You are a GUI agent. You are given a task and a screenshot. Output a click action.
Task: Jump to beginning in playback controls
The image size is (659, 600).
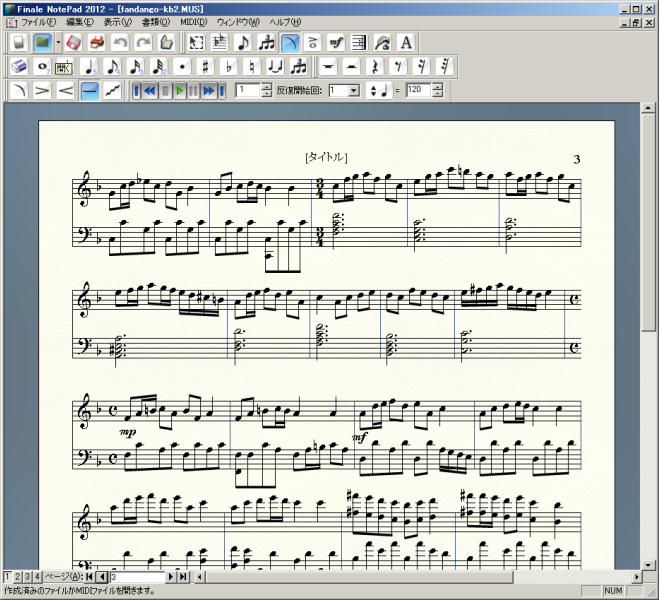[136, 90]
